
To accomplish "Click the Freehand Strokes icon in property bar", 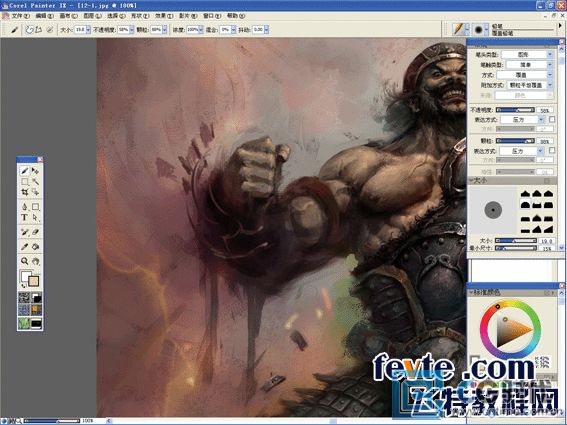I will click(29, 30).
